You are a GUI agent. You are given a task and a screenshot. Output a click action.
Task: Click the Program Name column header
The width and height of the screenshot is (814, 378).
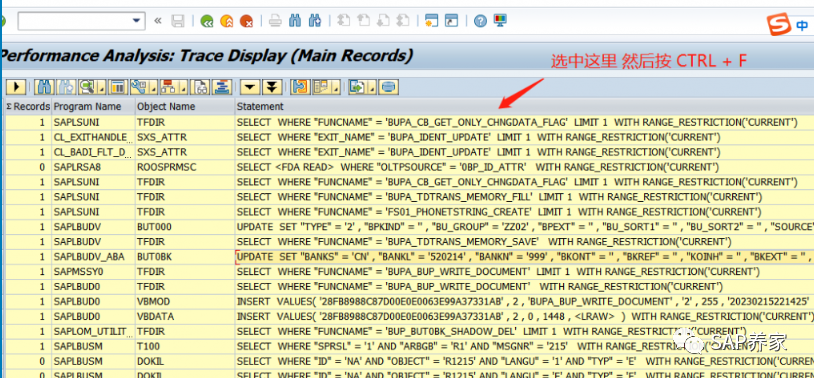(93, 106)
